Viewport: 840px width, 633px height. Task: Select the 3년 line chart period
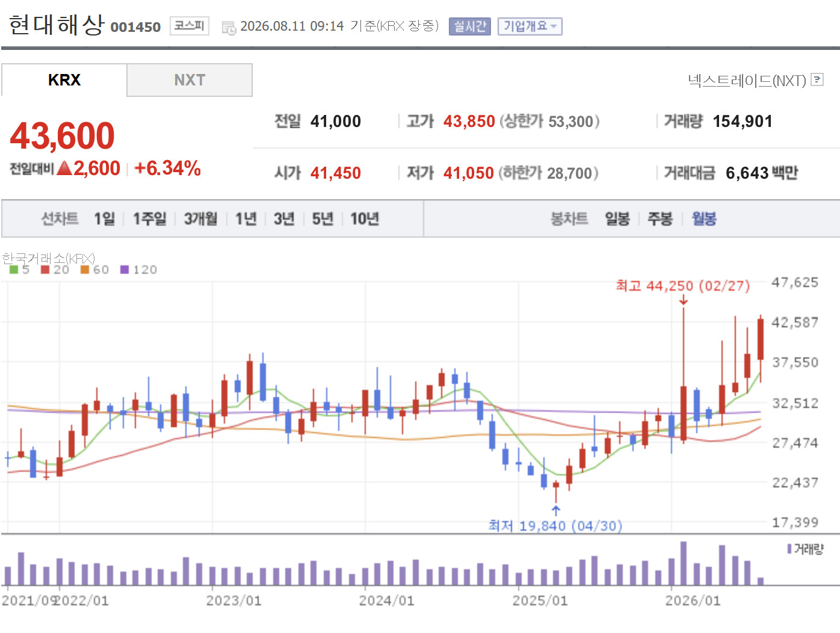284,219
